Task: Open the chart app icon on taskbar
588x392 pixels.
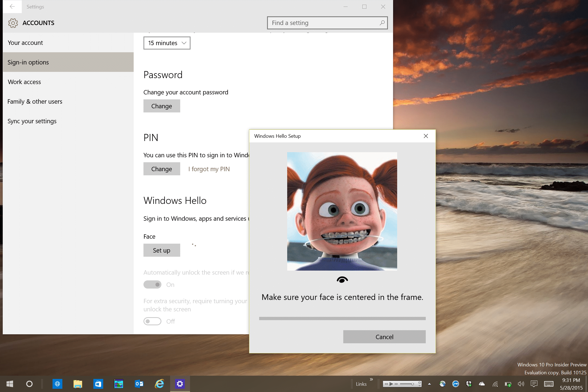Action: [x=119, y=384]
